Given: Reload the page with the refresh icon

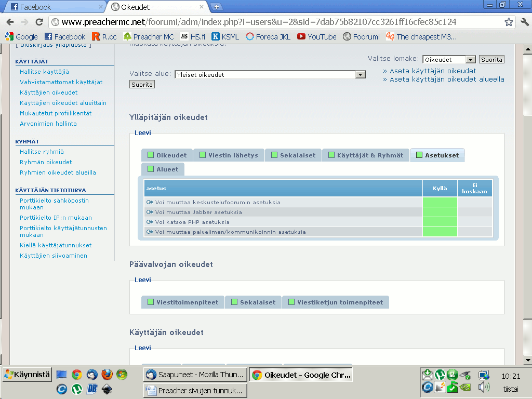Looking at the screenshot, I should coord(39,22).
